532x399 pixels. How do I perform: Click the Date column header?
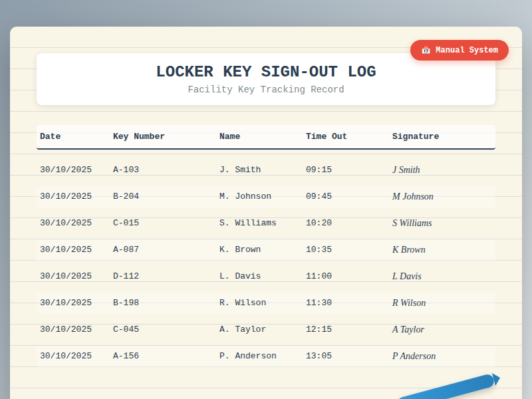[x=51, y=136]
